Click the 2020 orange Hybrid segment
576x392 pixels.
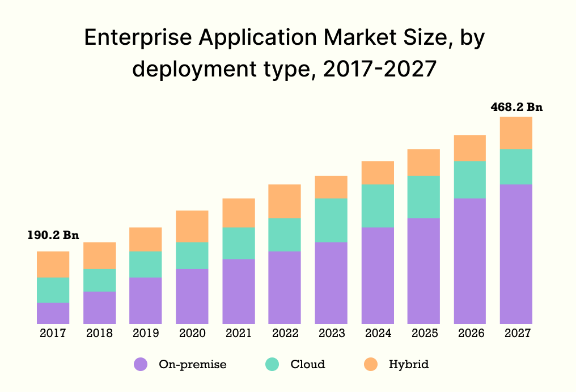pos(192,227)
